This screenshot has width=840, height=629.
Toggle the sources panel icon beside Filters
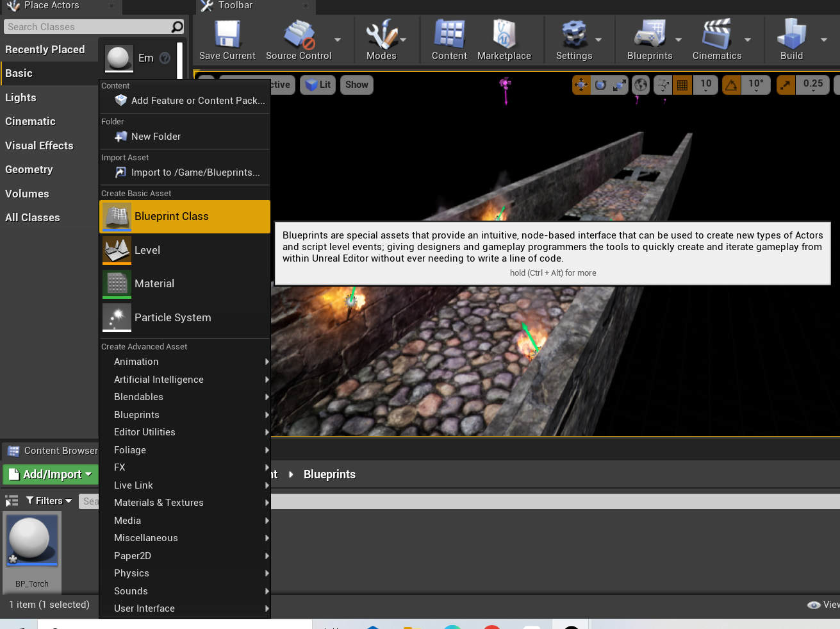[x=12, y=501]
